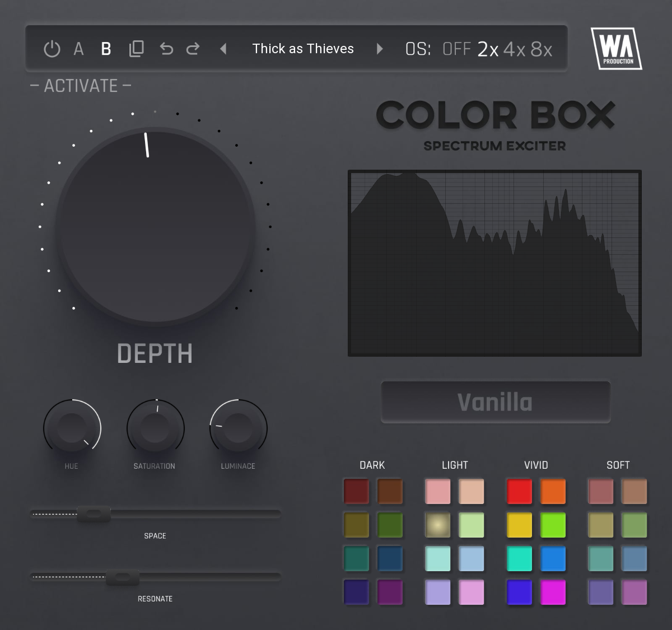Click the W.A Production logo
The image size is (672, 630).
(x=616, y=49)
